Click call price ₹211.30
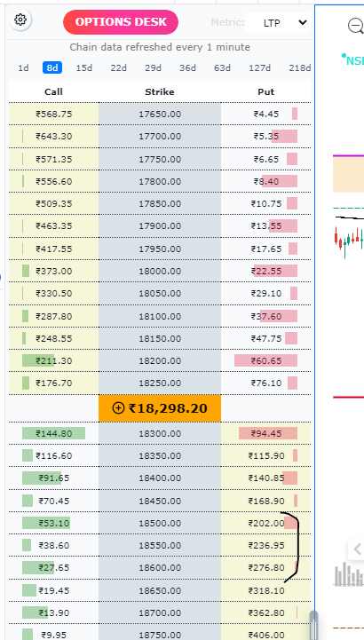This screenshot has width=364, height=640. (x=54, y=360)
